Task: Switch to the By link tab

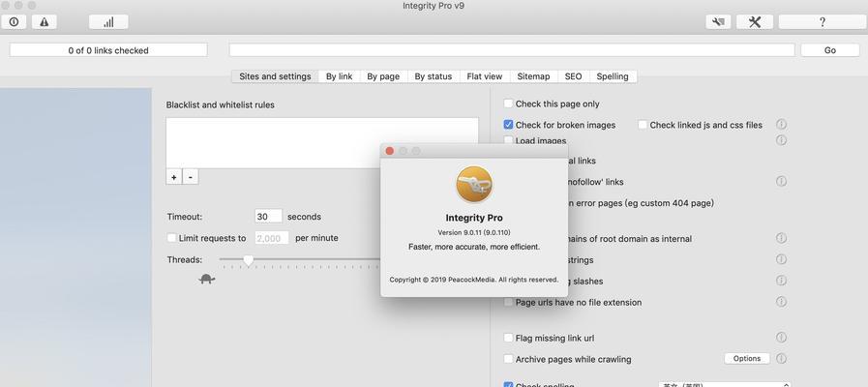Action: click(339, 76)
